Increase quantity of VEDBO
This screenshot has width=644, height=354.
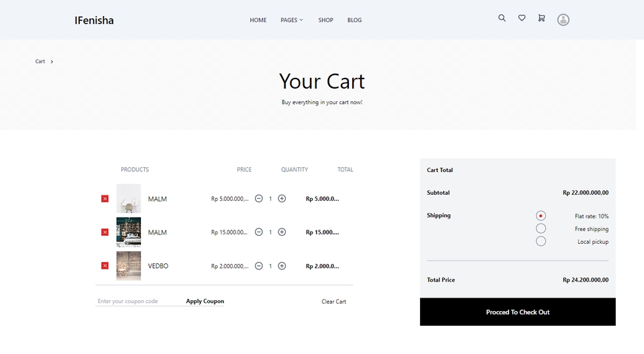[282, 266]
